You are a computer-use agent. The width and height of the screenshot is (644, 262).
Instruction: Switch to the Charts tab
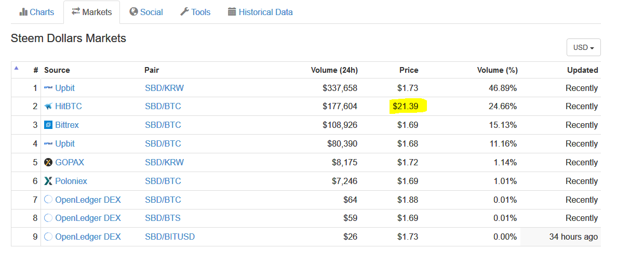coord(36,12)
